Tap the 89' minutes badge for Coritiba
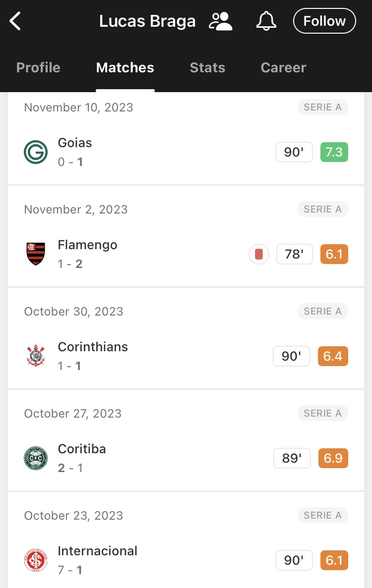The height and width of the screenshot is (588, 372). [x=292, y=458]
